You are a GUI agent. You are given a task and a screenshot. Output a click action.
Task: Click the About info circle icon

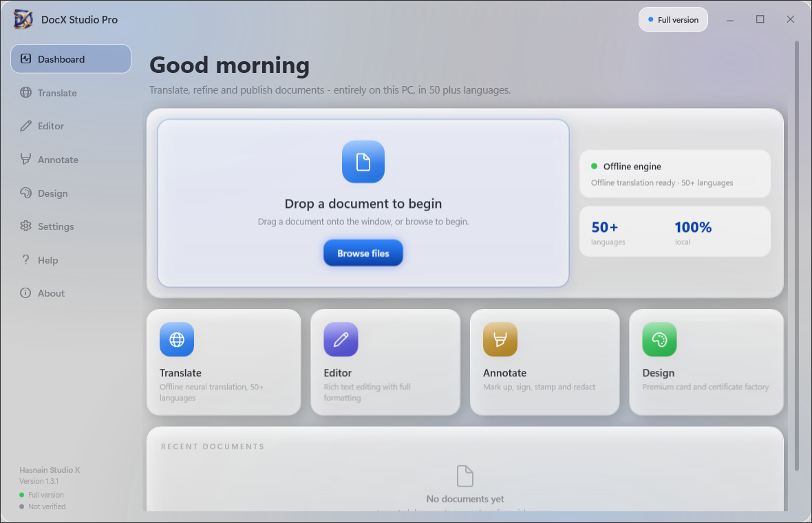tap(25, 293)
